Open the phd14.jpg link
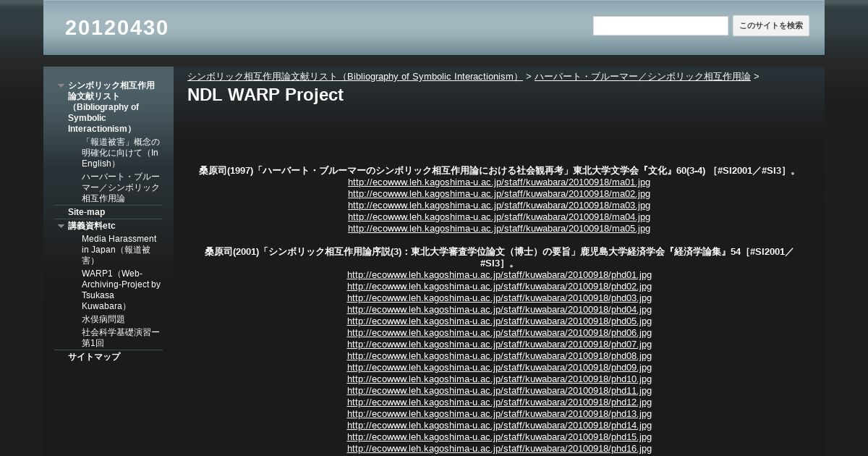This screenshot has height=456, width=868. 499,426
